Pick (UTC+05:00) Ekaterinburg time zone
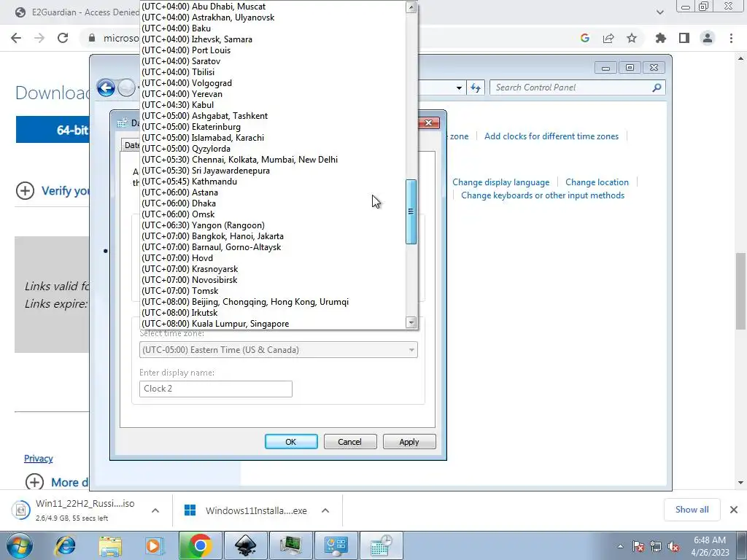 pos(273,127)
